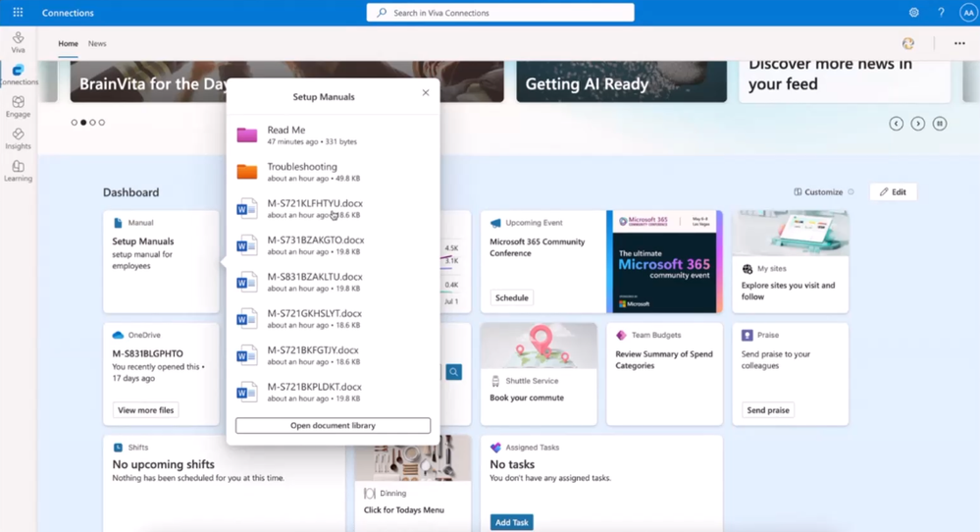Open the Shifts card

coord(224,484)
